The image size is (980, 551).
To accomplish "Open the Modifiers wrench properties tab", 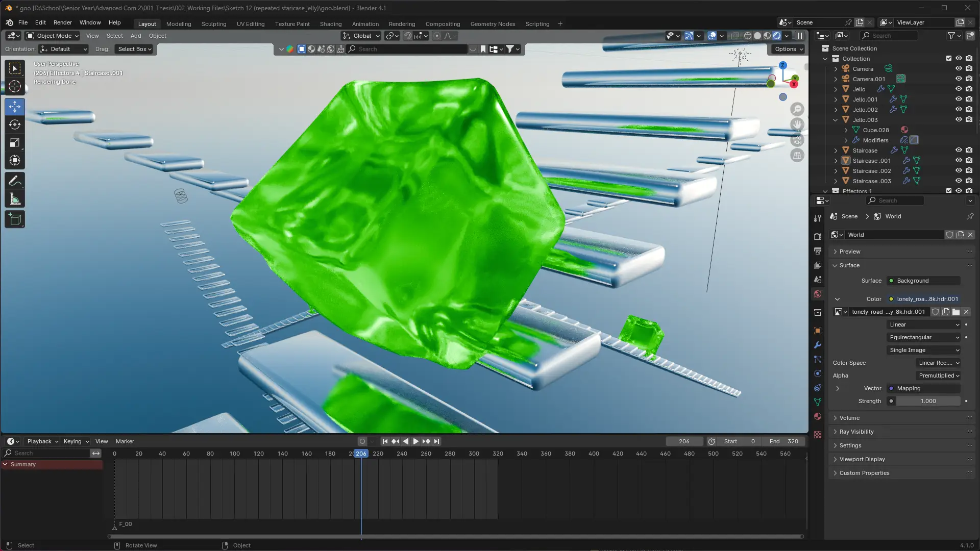I will pos(818,345).
